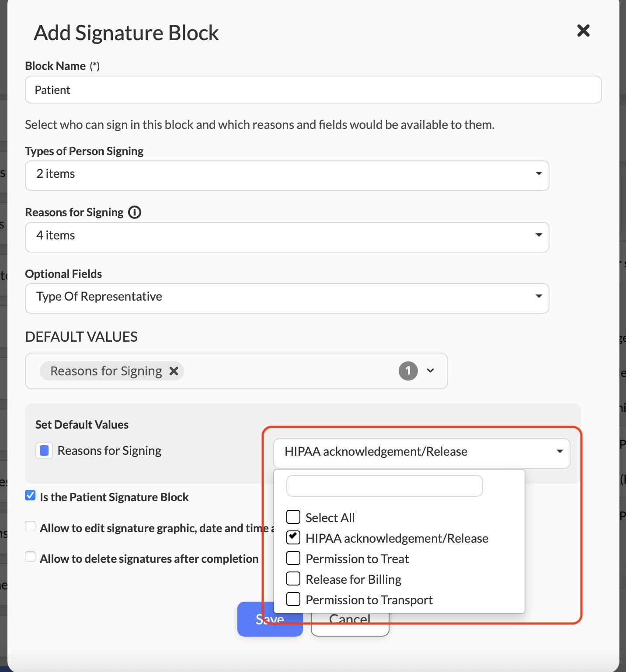This screenshot has height=672, width=626.
Task: Close the Add Signature Block dialog
Action: click(583, 31)
